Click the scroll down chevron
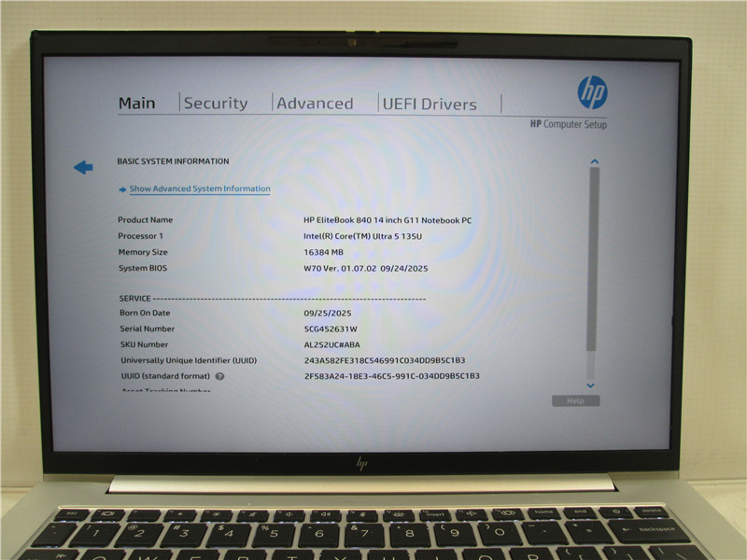The width and height of the screenshot is (747, 560). [590, 385]
